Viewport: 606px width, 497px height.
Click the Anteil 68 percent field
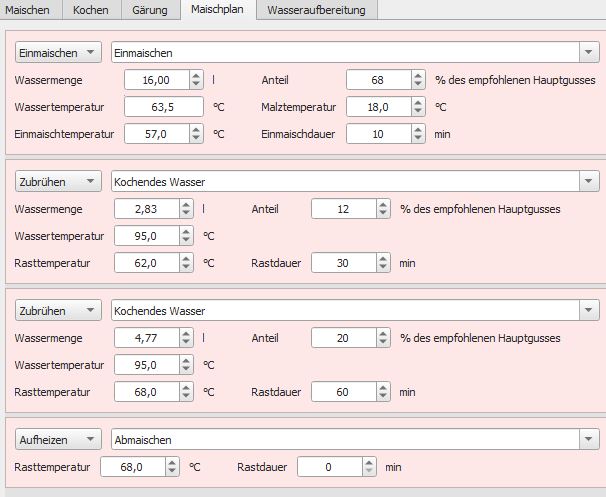click(x=379, y=80)
